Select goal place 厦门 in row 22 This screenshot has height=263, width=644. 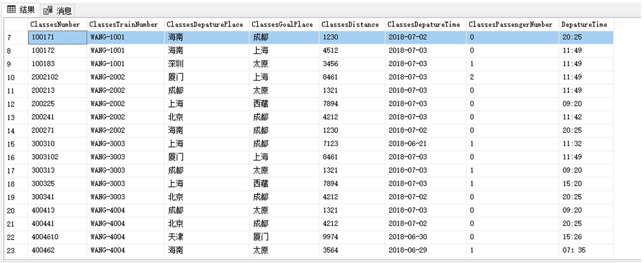[x=284, y=237]
